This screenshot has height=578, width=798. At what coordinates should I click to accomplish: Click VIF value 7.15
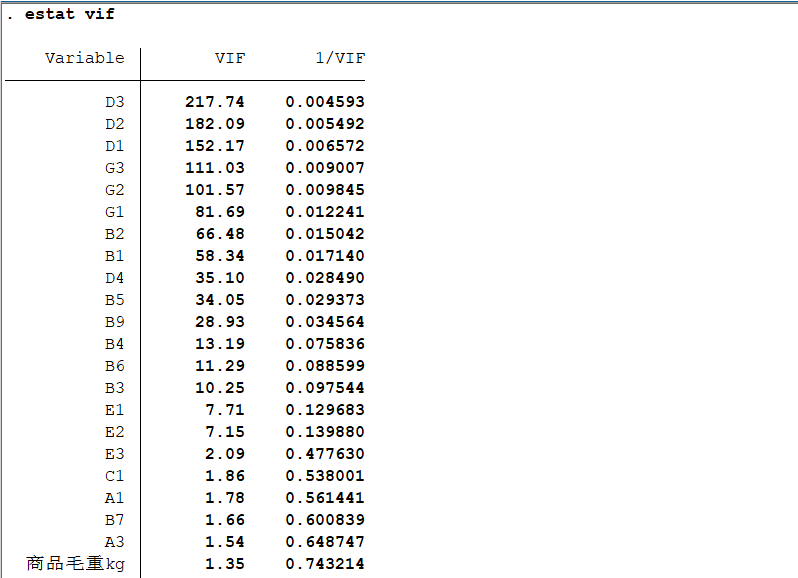(x=225, y=431)
